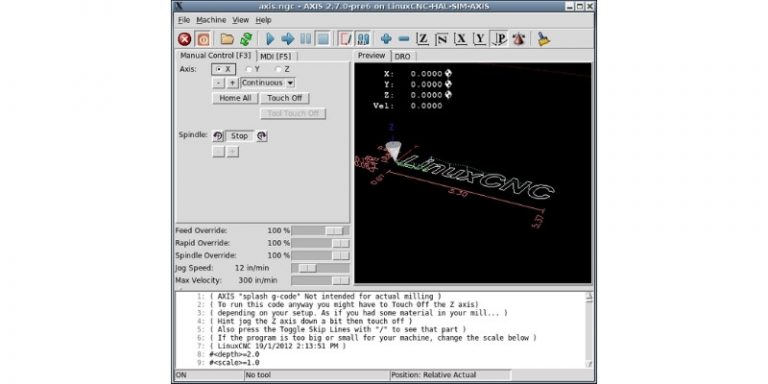This screenshot has width=768, height=384.
Task: Click G-code line 7 'LinuxCNC 19/1/2012'
Action: click(x=278, y=346)
